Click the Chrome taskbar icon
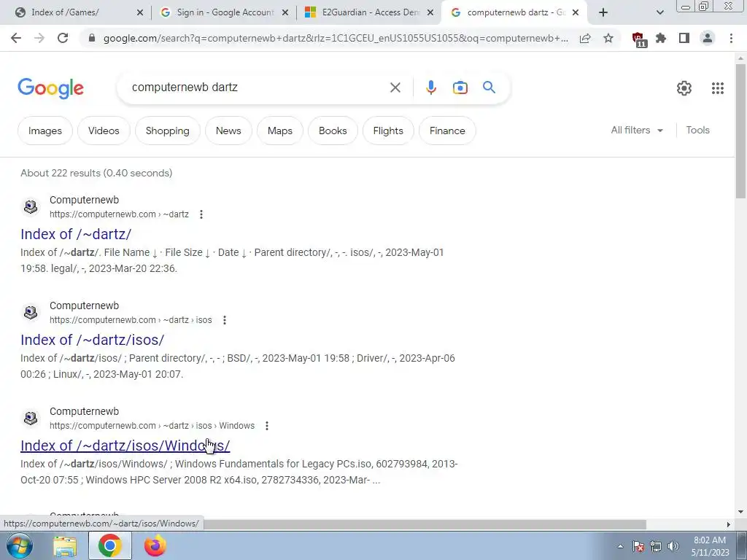This screenshot has height=560, width=747. [x=110, y=545]
